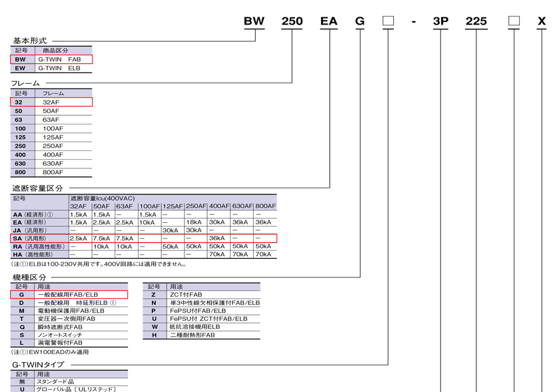The height and width of the screenshot is (392, 553).
Task: Select the P 'FePSU付FAB/ELB' row
Action: tap(201, 311)
